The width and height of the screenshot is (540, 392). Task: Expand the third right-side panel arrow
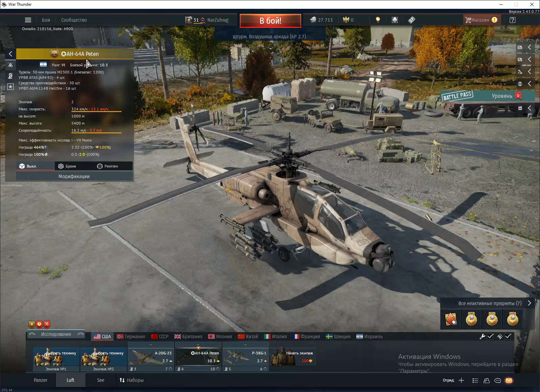point(530,72)
